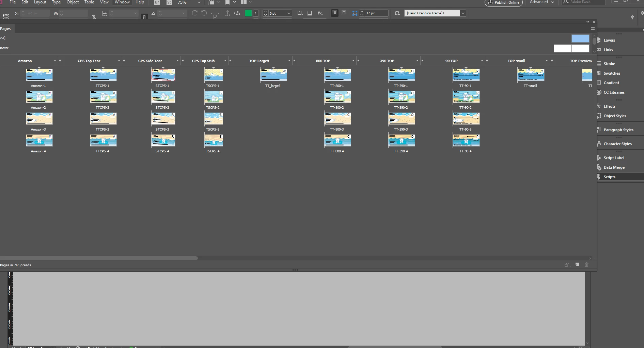This screenshot has height=348, width=644.
Task: Click the Bridge (Br) icon
Action: pyautogui.click(x=157, y=2)
